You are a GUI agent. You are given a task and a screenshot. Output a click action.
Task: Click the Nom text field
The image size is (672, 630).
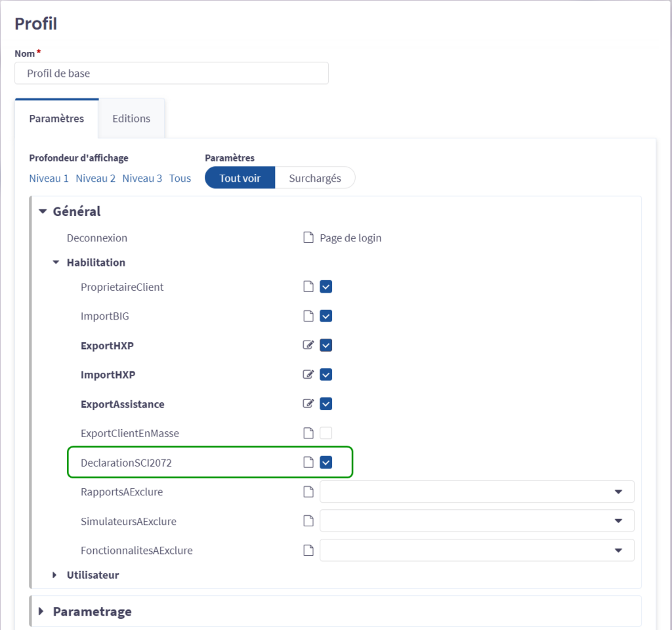(171, 73)
